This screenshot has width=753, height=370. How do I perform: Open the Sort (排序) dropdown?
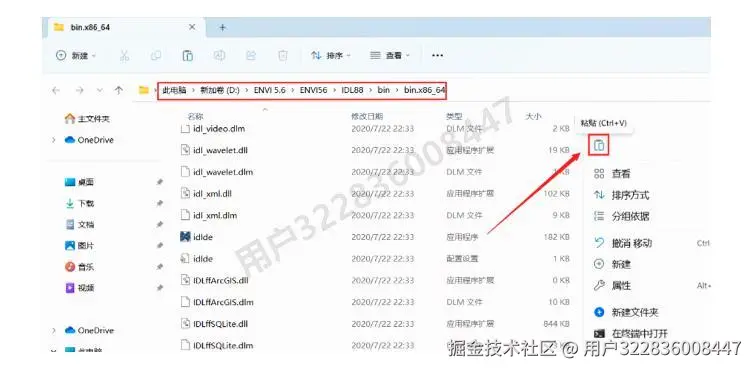[331, 56]
